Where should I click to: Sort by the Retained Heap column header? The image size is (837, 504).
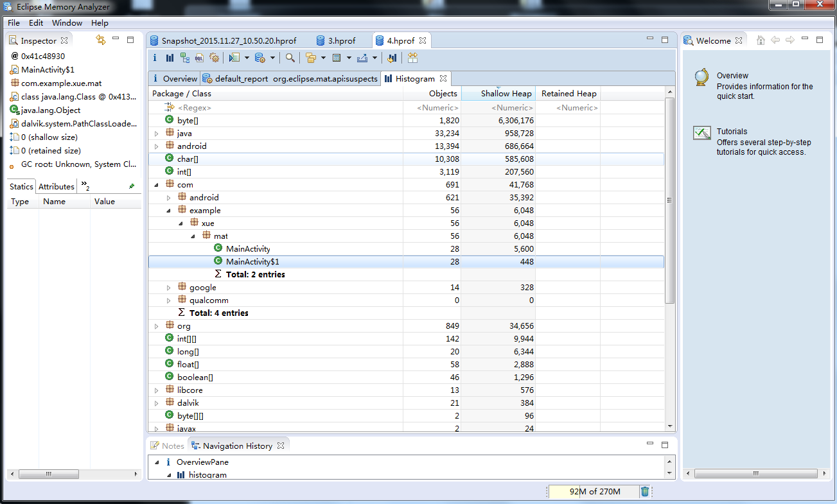568,94
